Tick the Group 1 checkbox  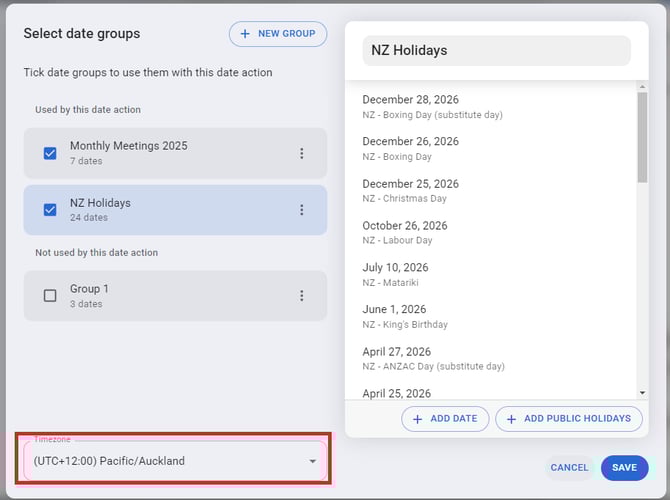point(50,296)
